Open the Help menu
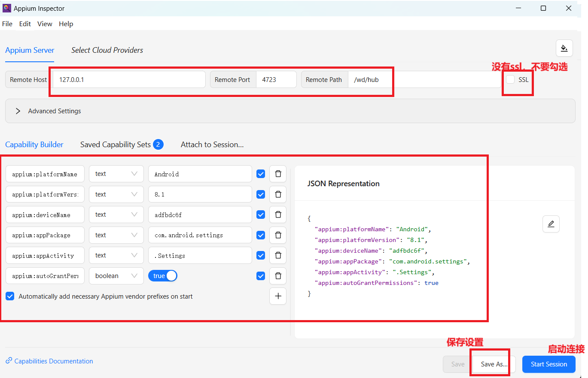Screen dimensions: 588x378 click(66, 24)
